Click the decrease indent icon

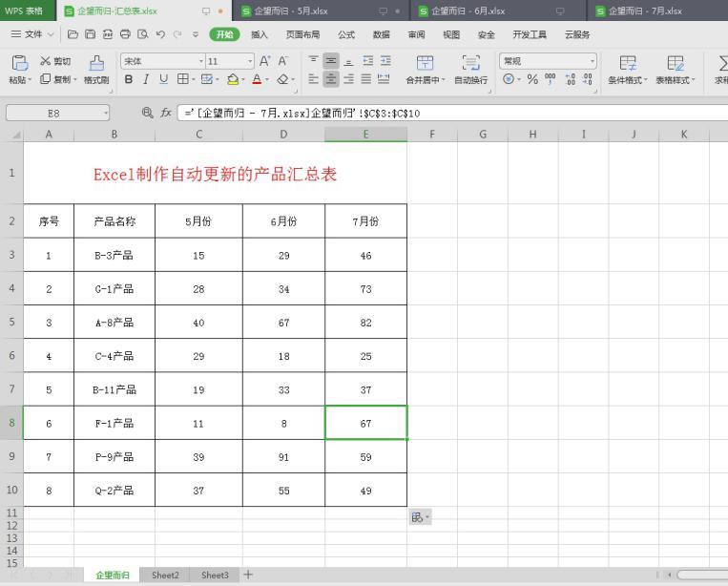tap(367, 61)
